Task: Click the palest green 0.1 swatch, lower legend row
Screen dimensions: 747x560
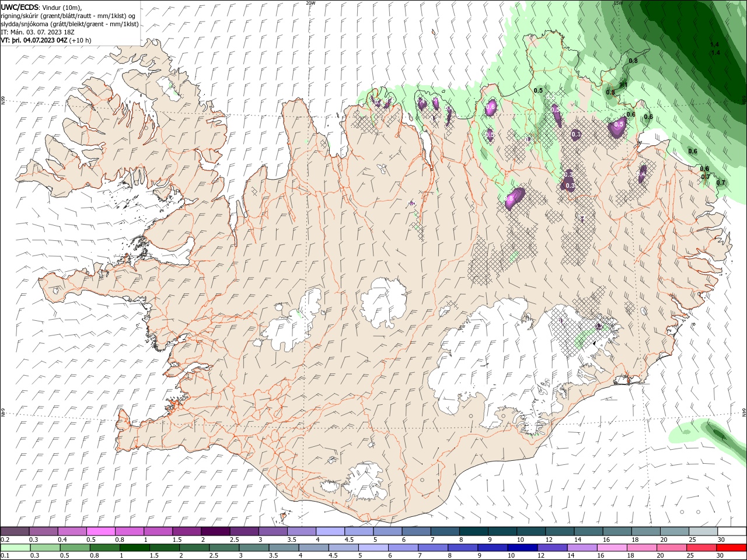Action: (16, 548)
